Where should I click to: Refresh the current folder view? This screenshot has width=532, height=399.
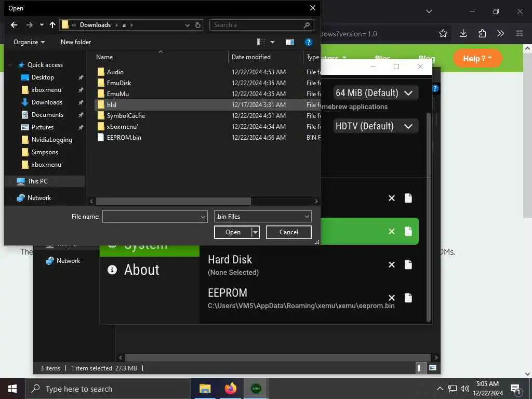198,25
